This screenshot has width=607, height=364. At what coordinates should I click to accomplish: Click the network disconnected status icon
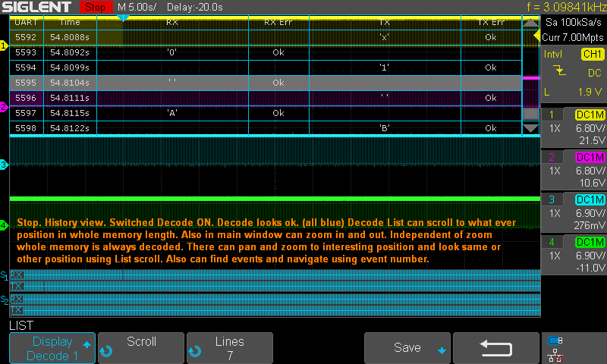coord(555,355)
